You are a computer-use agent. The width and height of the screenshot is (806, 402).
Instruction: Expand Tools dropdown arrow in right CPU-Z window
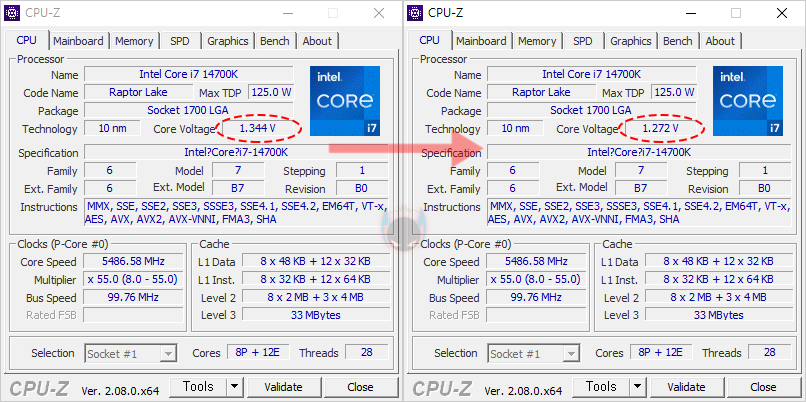click(x=637, y=387)
